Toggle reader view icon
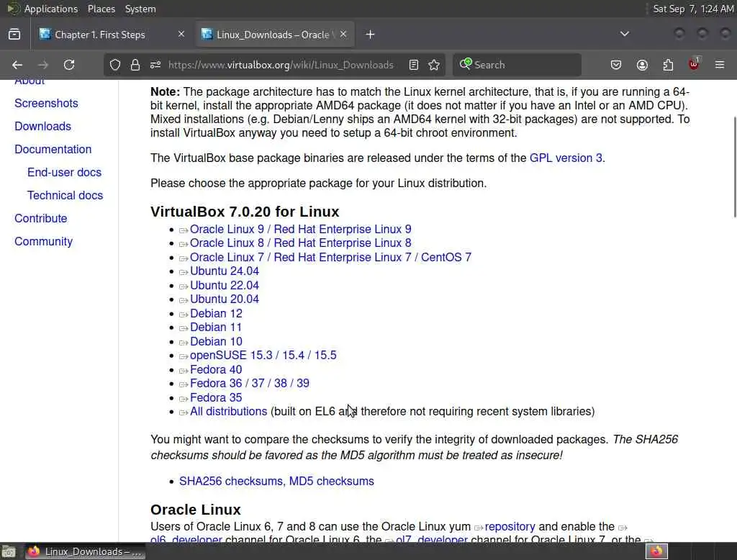 click(414, 65)
